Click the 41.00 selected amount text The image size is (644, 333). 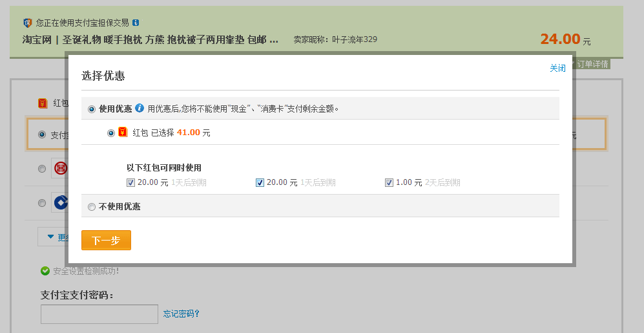coord(189,133)
